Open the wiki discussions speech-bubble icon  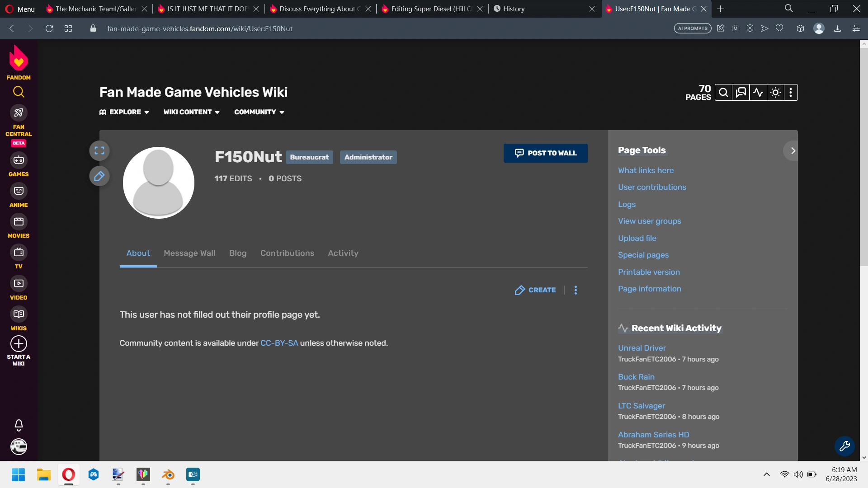pos(741,92)
